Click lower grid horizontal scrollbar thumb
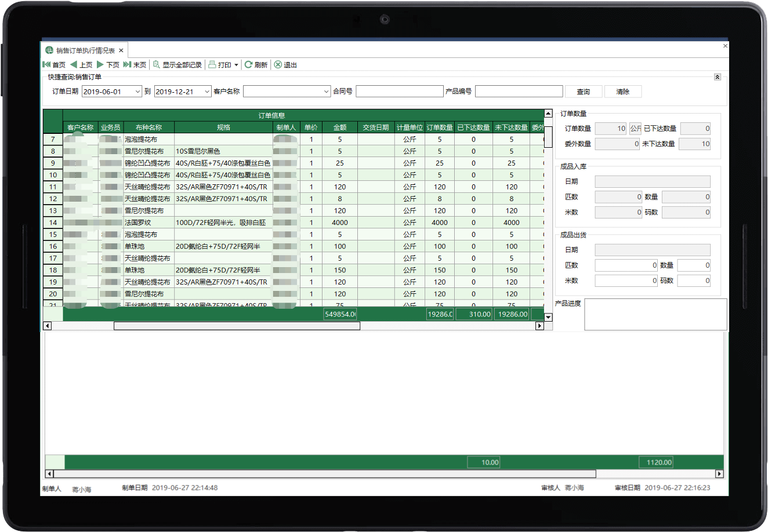Screen dimensions: 768x532 (325, 473)
